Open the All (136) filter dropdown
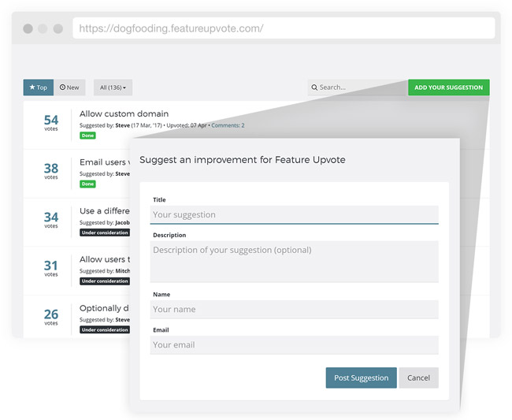Image resolution: width=512 pixels, height=420 pixels. coord(113,87)
